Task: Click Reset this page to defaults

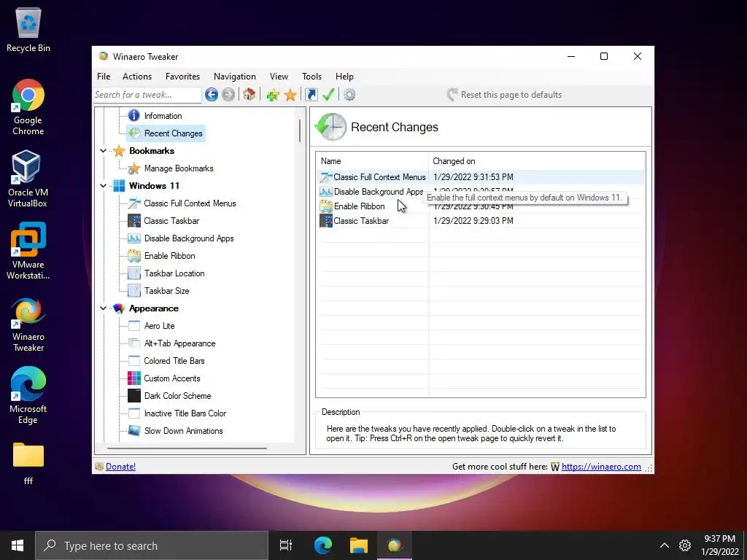Action: tap(505, 95)
